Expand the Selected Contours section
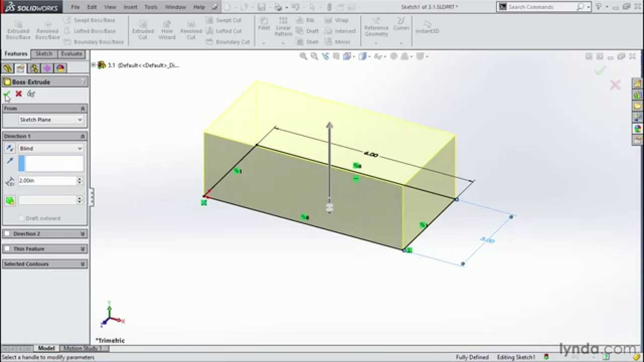This screenshot has width=644, height=362. pos(82,263)
